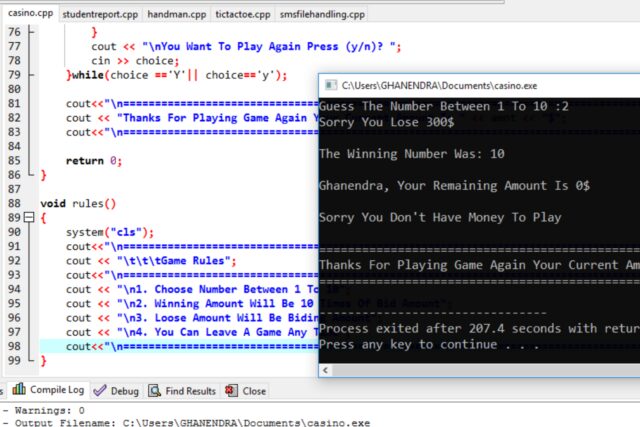Click the Compile Log bar chart icon
Viewport: 640px width, 427px height.
19,389
